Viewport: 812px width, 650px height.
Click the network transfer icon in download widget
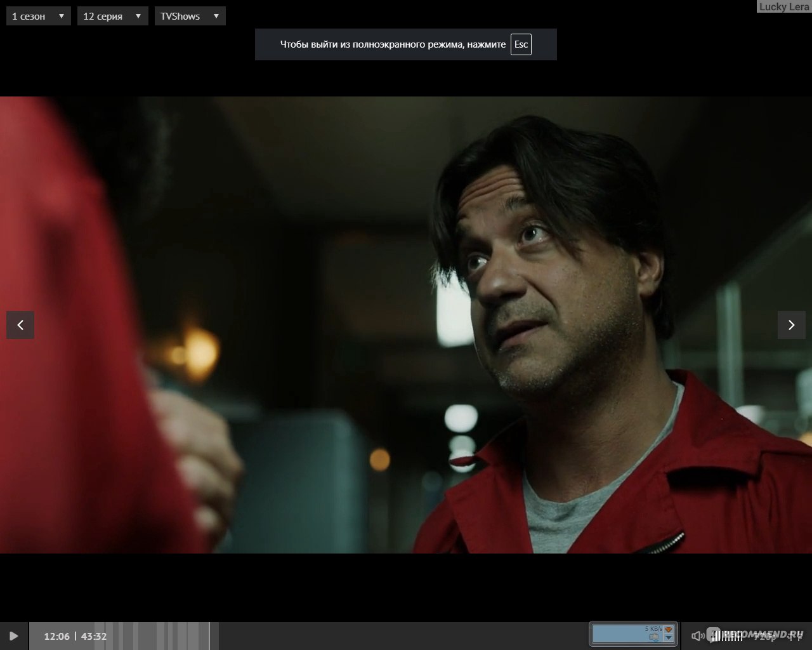click(x=655, y=637)
